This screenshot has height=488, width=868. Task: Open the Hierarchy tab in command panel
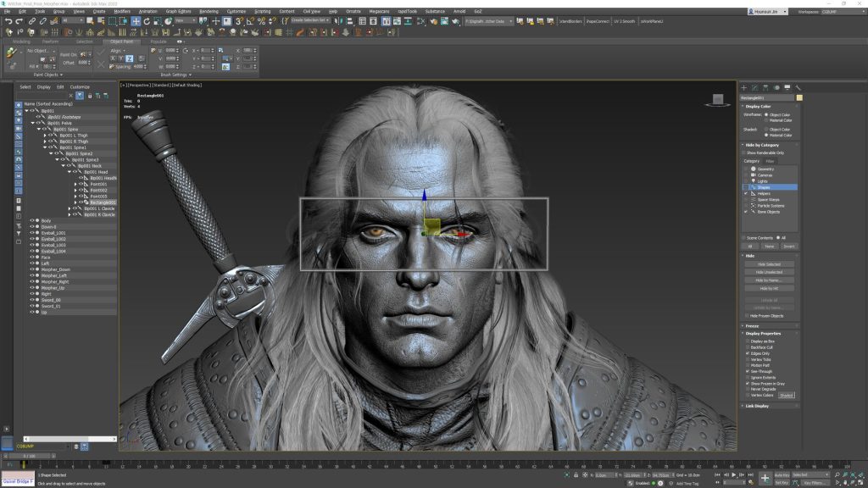[765, 87]
